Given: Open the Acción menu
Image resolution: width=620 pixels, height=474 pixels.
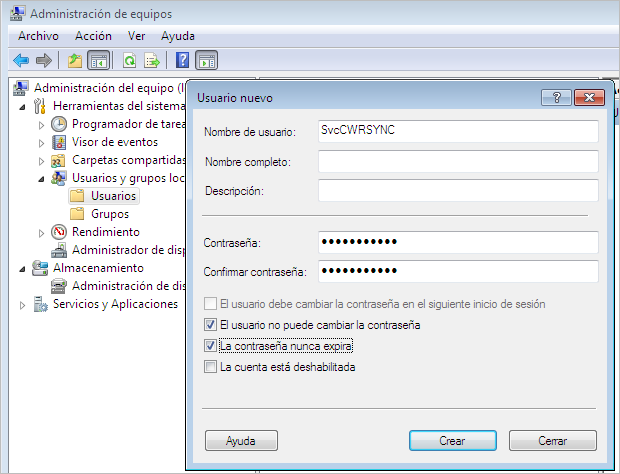Looking at the screenshot, I should coord(93,36).
